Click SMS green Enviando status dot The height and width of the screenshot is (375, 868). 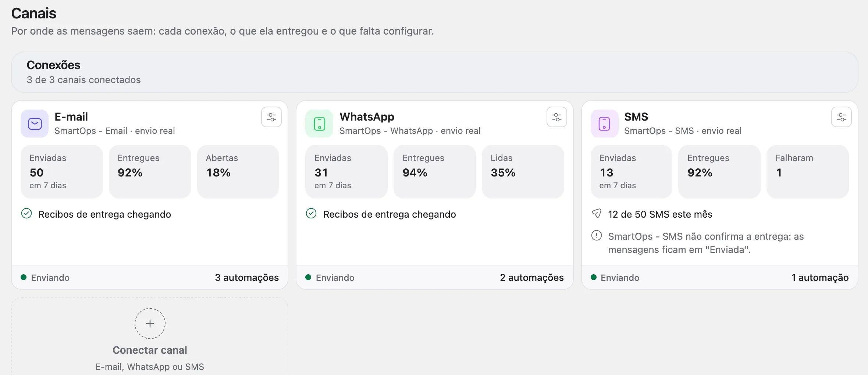tap(593, 277)
